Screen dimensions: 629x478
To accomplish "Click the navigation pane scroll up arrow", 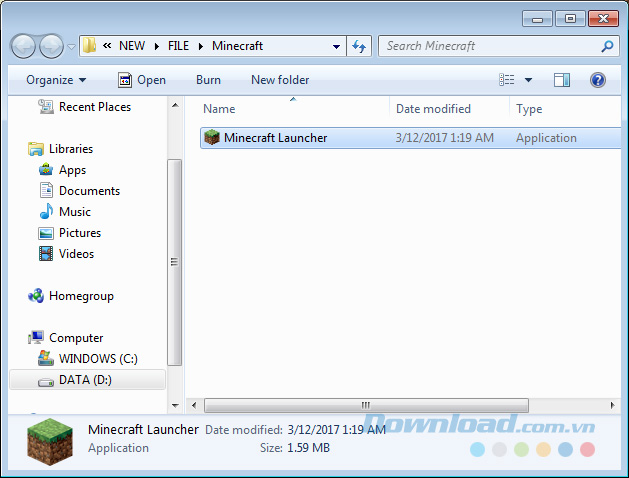I will click(x=175, y=105).
